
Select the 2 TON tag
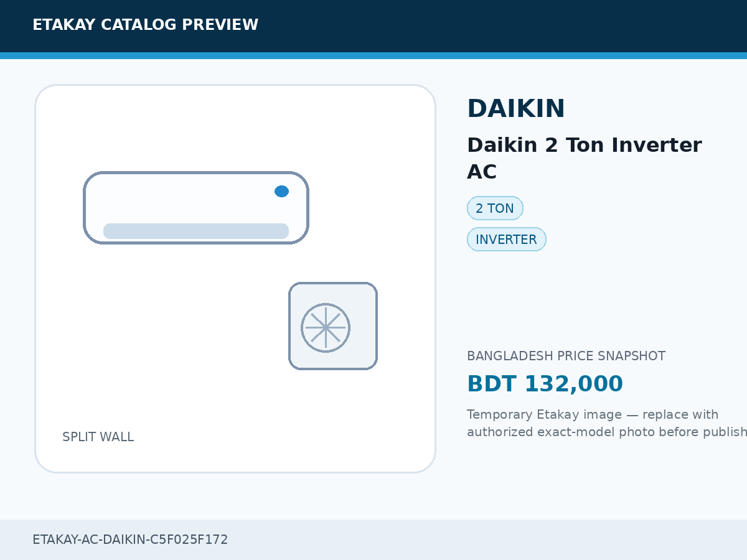(495, 208)
